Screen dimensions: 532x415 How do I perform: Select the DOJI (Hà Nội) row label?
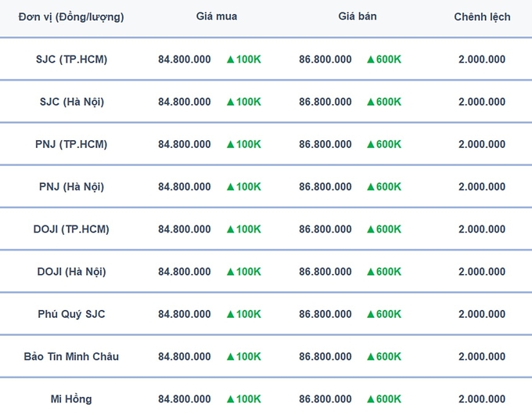(x=72, y=272)
